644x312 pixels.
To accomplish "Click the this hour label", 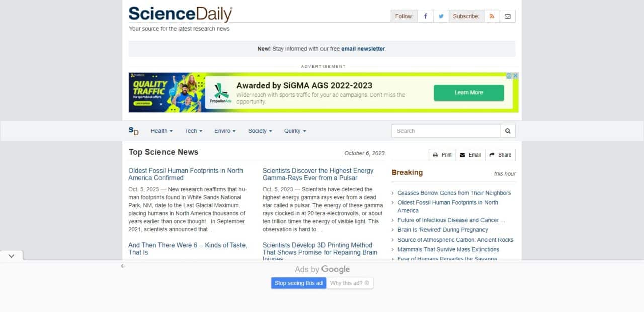I will point(505,174).
